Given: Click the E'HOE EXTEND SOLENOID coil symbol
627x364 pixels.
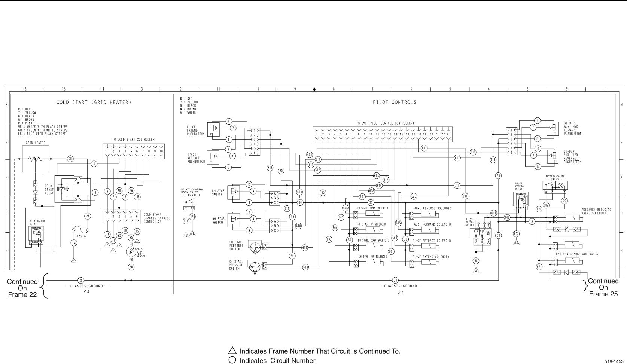Looking at the screenshot, I should [429, 262].
